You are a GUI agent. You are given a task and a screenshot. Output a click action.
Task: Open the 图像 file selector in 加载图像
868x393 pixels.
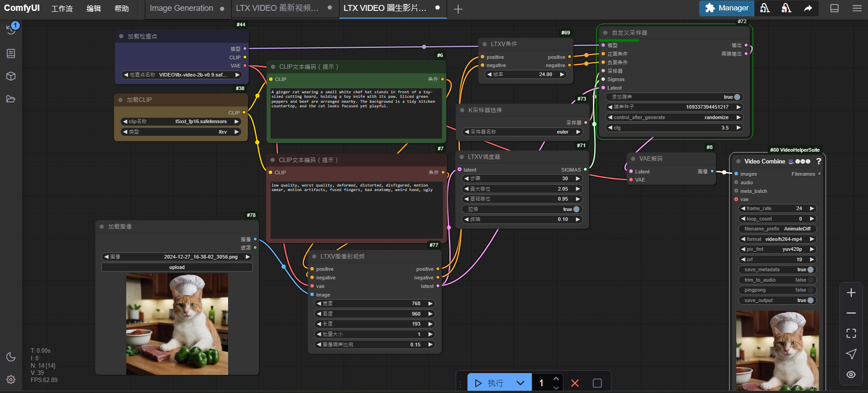coord(177,257)
